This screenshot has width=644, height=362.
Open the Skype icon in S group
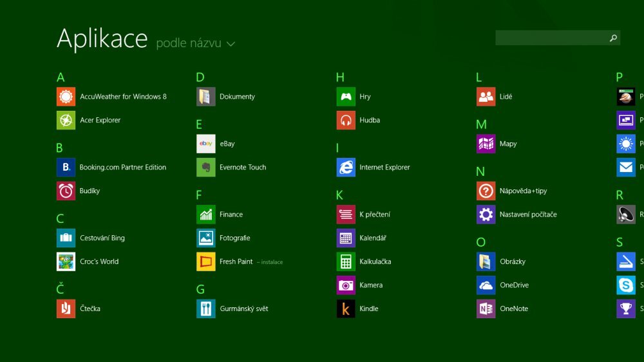coord(626,285)
